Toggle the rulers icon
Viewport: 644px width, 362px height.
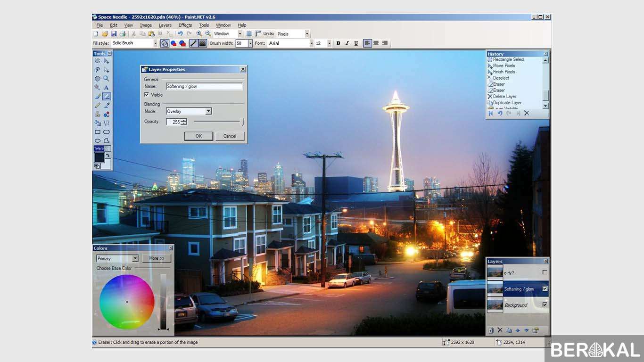(257, 34)
